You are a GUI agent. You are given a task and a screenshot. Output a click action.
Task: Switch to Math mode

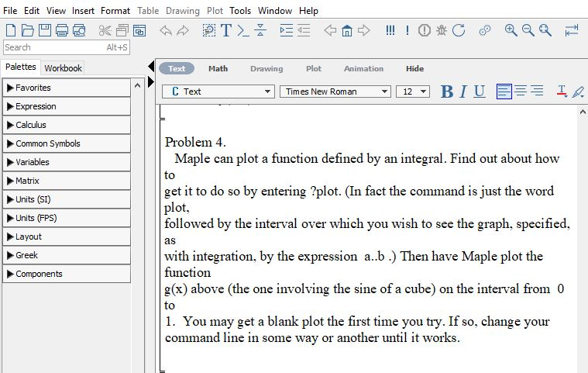coord(218,69)
